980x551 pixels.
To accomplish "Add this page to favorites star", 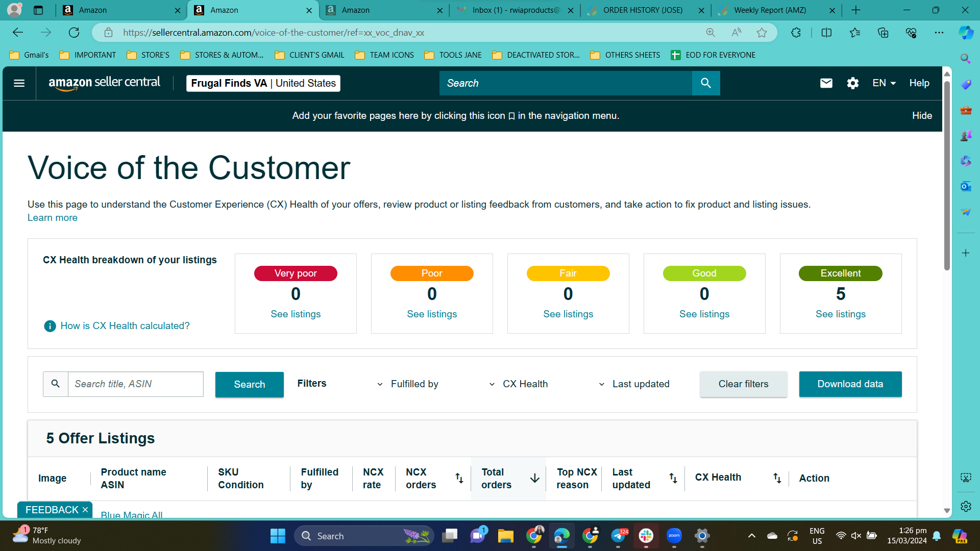I will (x=762, y=33).
